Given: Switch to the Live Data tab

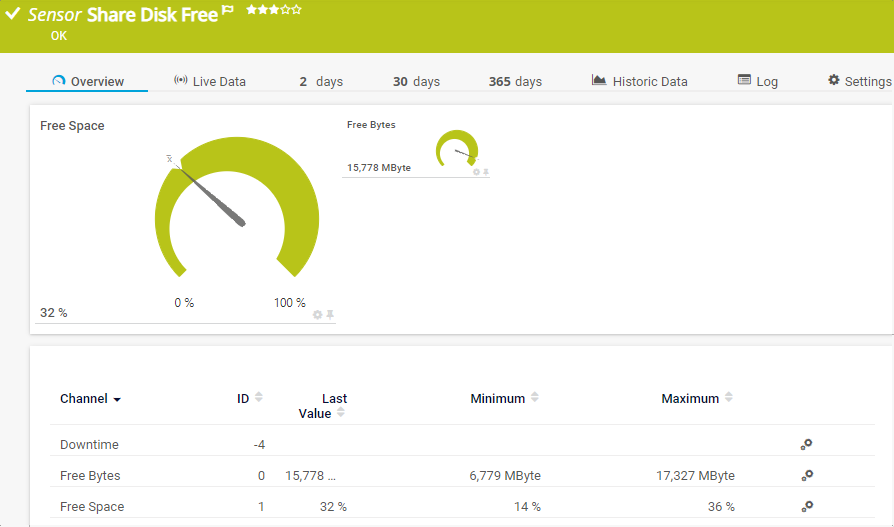Looking at the screenshot, I should tap(209, 82).
